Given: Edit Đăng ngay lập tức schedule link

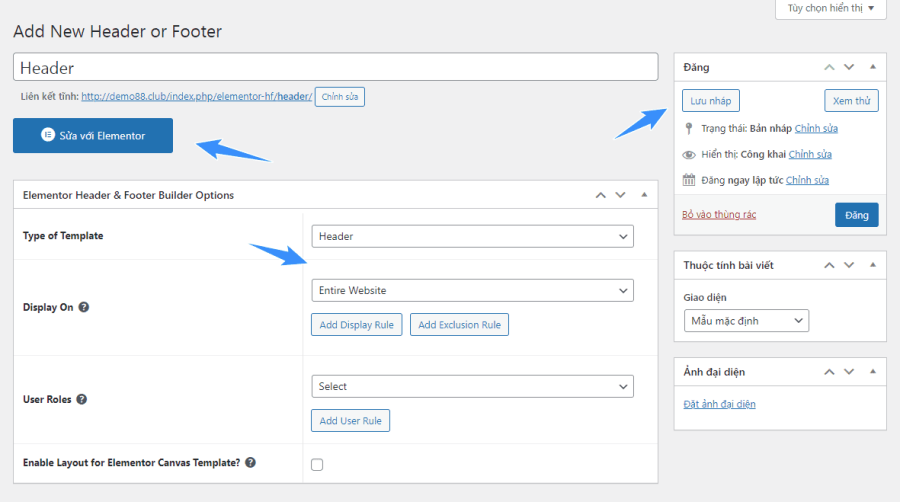Looking at the screenshot, I should [x=807, y=180].
